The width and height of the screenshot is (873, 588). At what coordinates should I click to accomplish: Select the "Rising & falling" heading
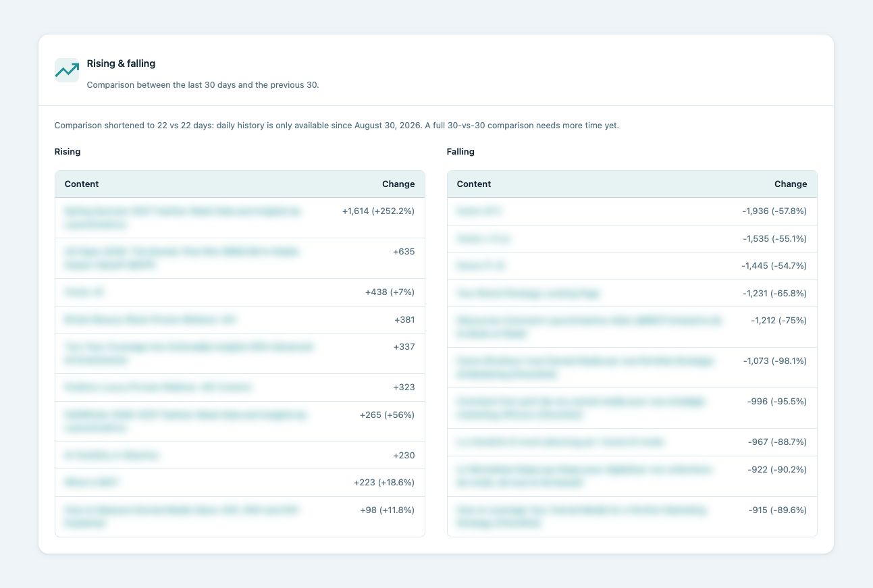122,63
